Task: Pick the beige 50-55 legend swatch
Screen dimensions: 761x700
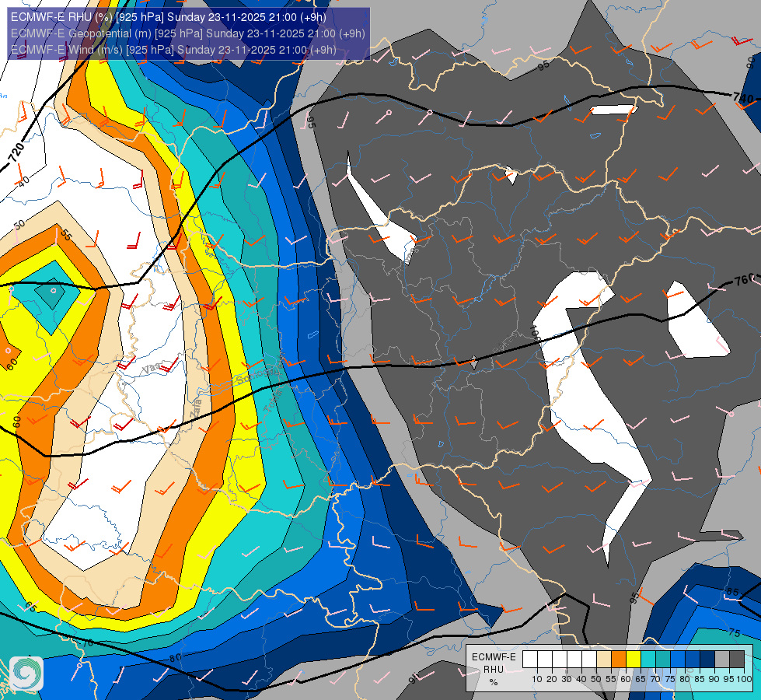Action: 604,660
